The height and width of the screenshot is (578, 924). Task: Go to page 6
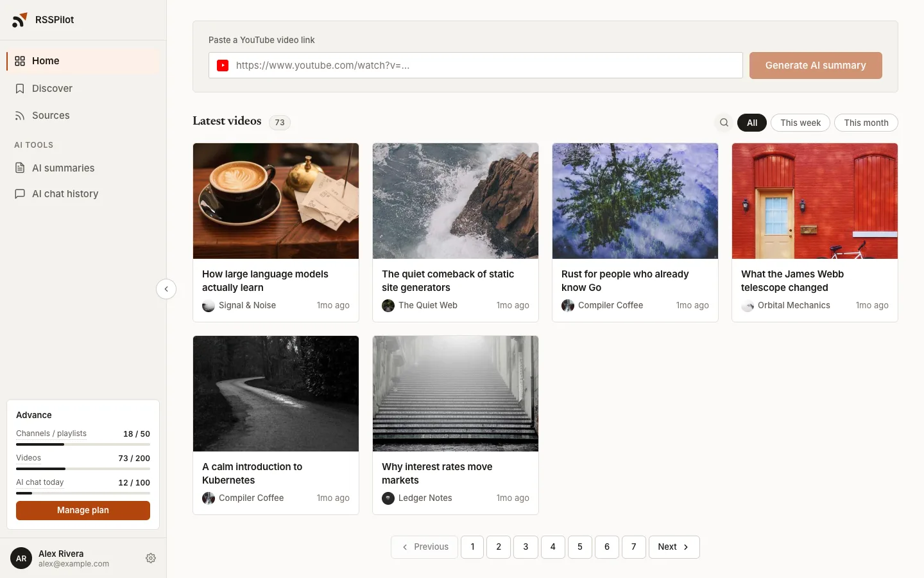click(607, 547)
